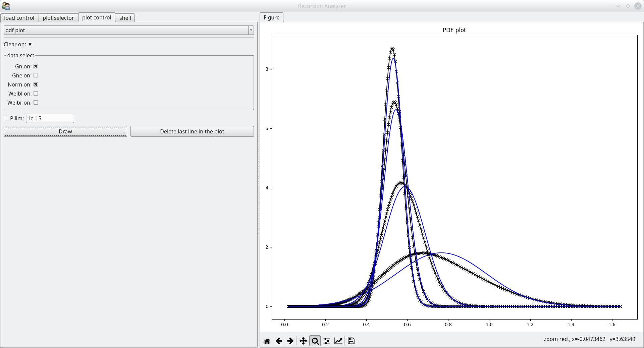Switch to the load control tab

click(x=19, y=18)
